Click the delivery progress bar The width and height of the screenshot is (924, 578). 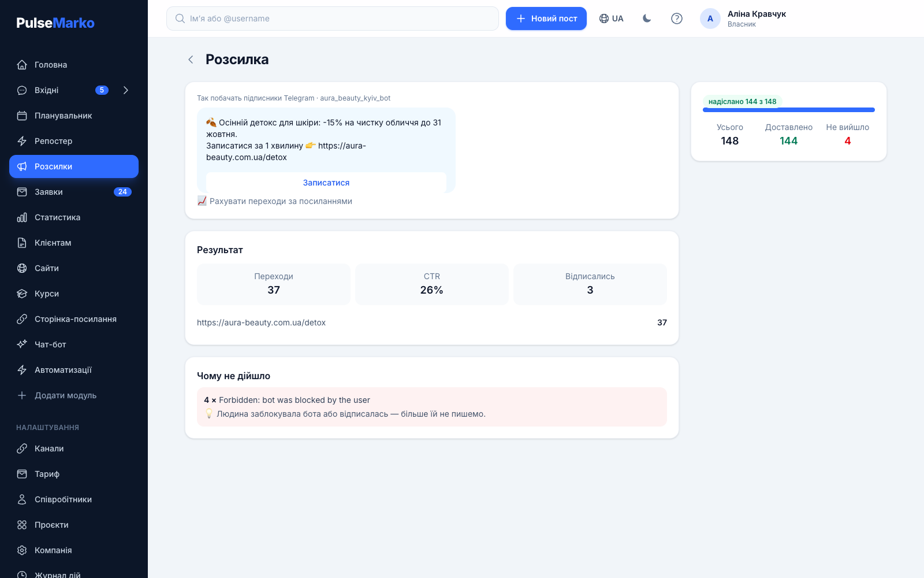(x=789, y=110)
